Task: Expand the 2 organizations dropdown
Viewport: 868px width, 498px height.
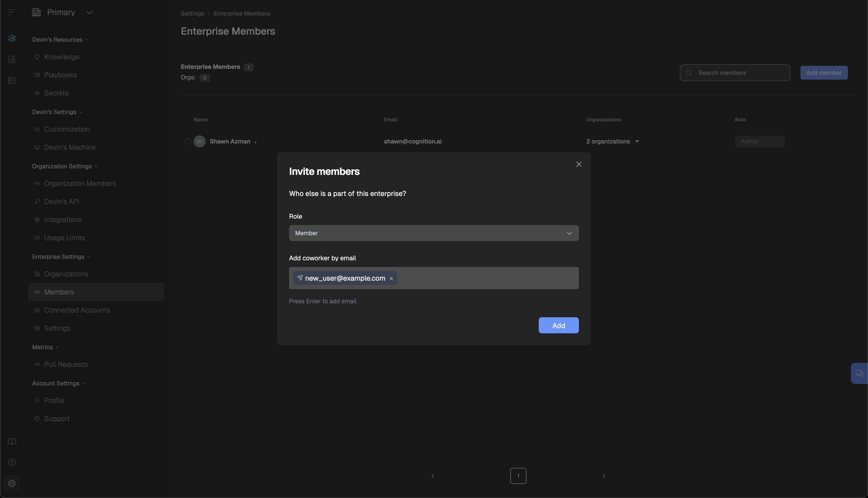Action: coord(612,141)
